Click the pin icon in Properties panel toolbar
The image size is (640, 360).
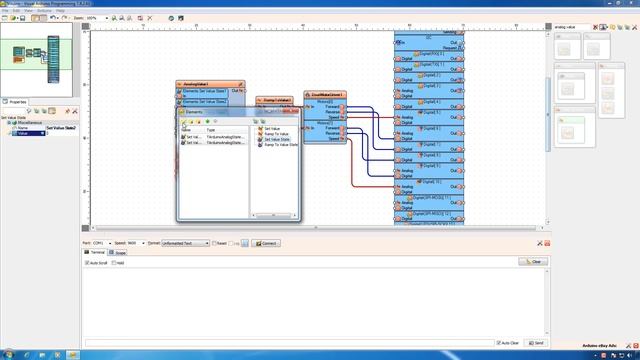[68, 111]
